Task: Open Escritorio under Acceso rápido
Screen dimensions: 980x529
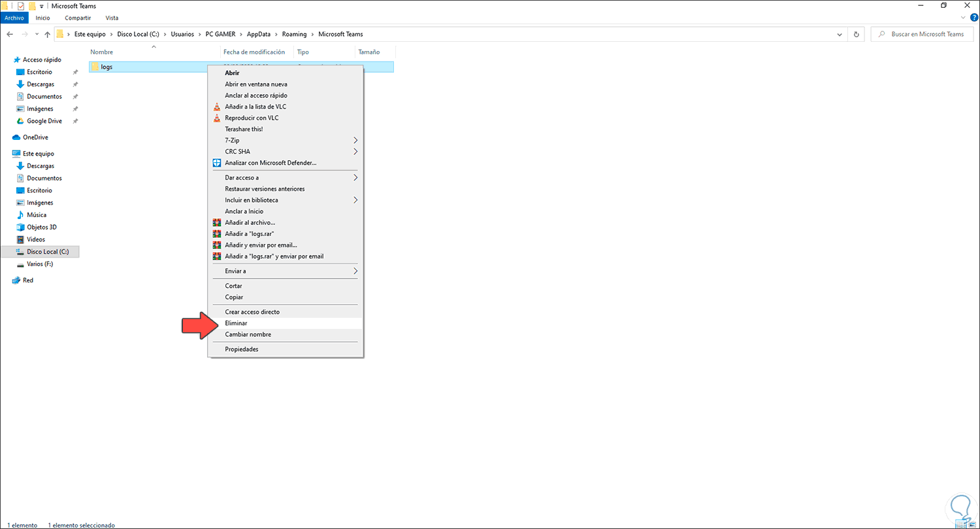Action: click(39, 72)
